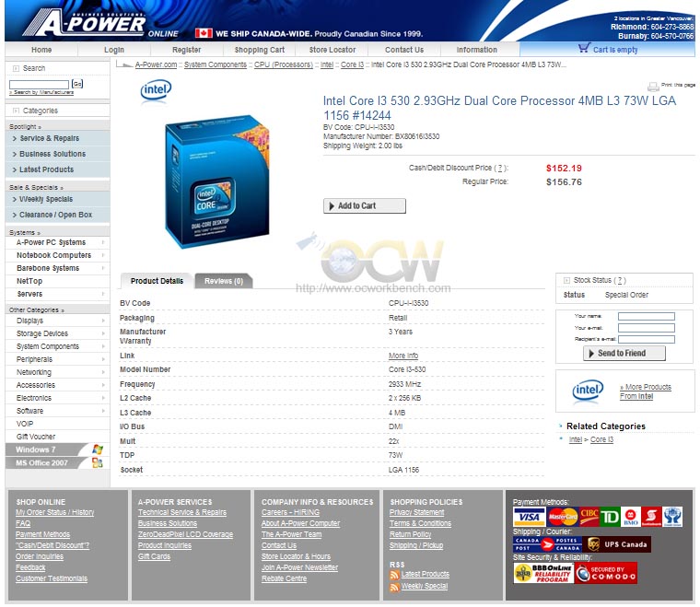
Task: Follow the More Info link
Action: 403,356
